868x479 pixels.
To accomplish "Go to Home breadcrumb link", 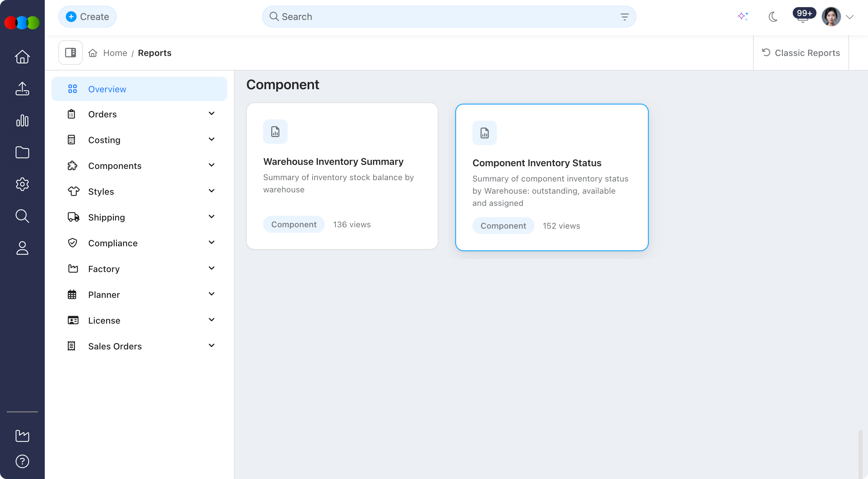I will [115, 53].
